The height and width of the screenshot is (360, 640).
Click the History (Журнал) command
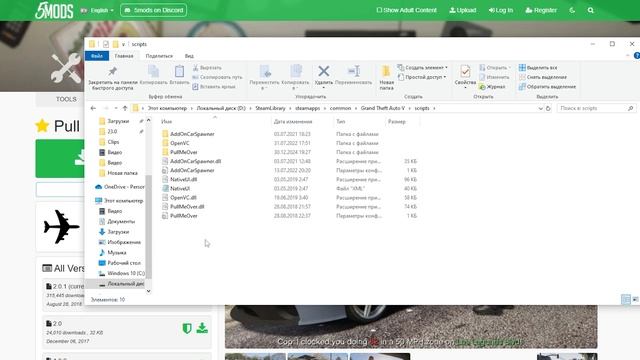[x=492, y=87]
